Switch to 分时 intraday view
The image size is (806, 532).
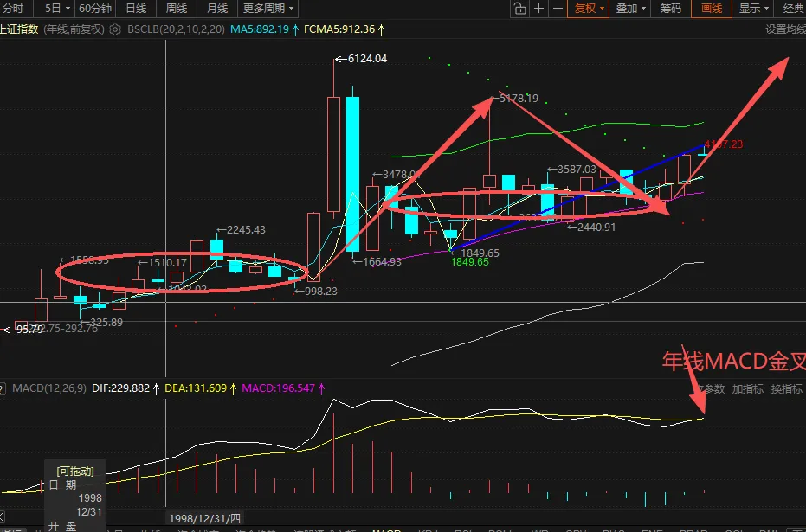coord(14,9)
